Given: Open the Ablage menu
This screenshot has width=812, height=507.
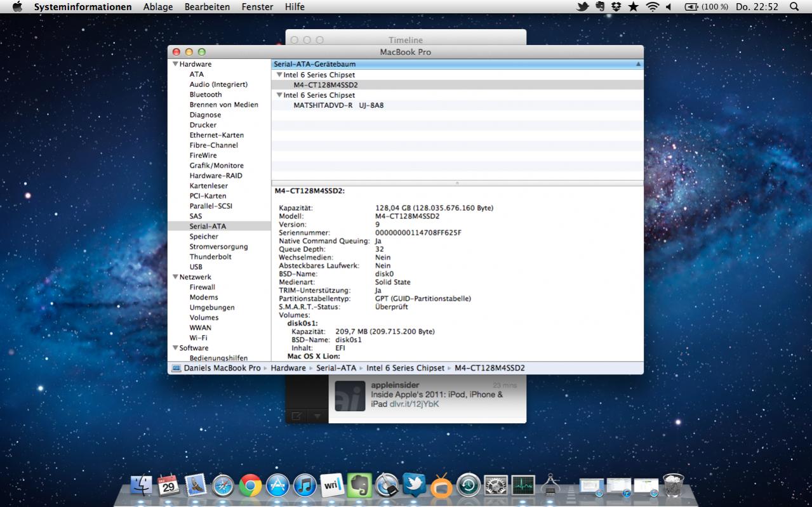Looking at the screenshot, I should [x=158, y=7].
